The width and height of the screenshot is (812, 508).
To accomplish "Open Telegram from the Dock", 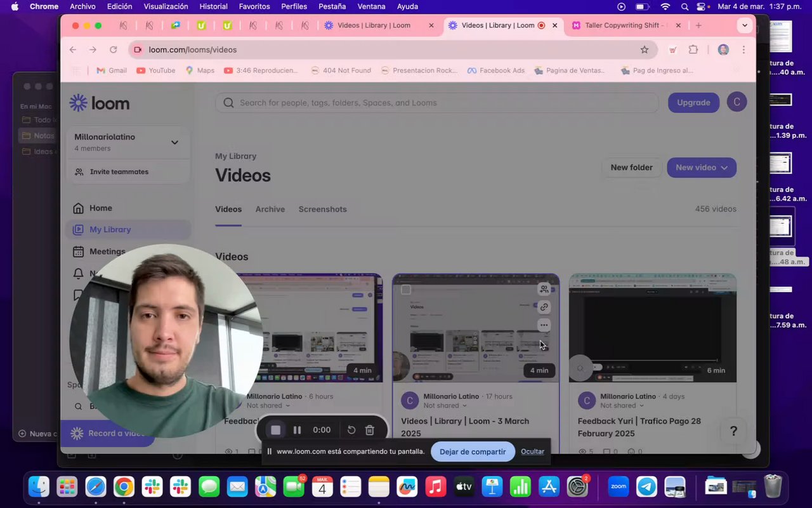I will [647, 487].
